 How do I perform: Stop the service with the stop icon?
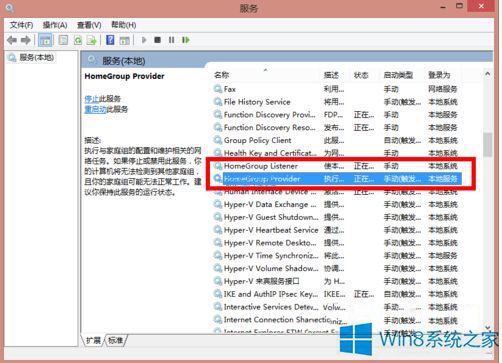158,40
